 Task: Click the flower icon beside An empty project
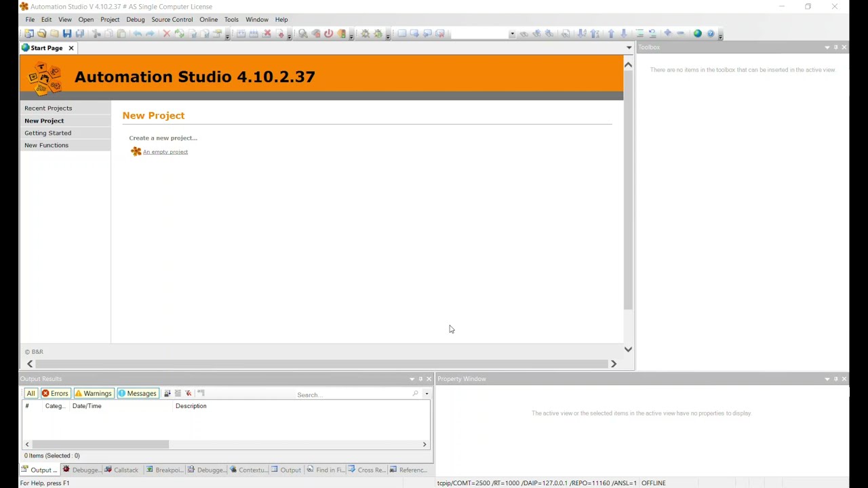point(136,151)
